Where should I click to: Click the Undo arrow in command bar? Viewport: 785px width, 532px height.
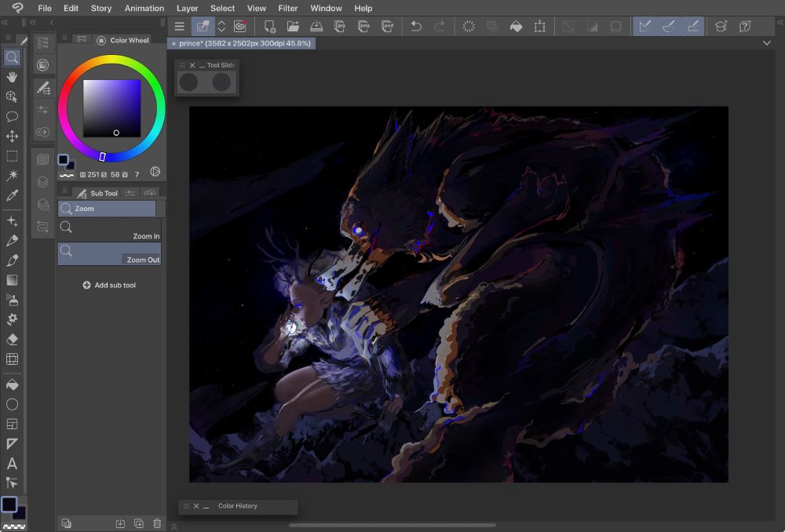tap(416, 27)
